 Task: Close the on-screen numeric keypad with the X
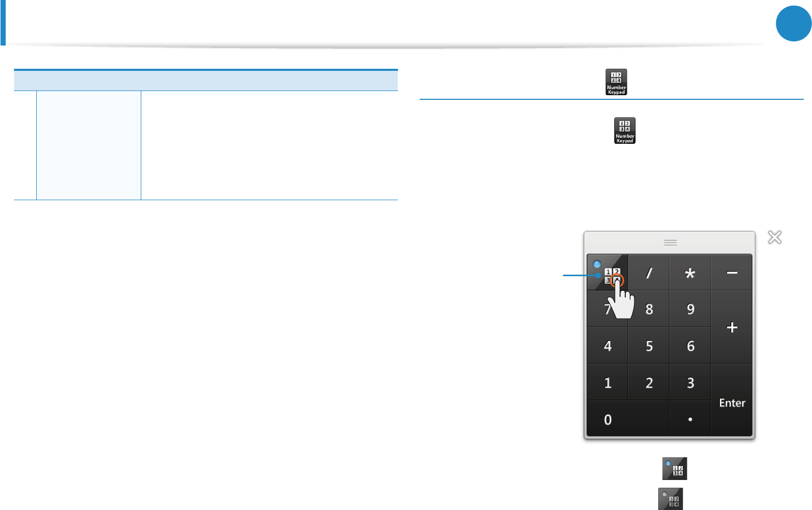coord(775,237)
